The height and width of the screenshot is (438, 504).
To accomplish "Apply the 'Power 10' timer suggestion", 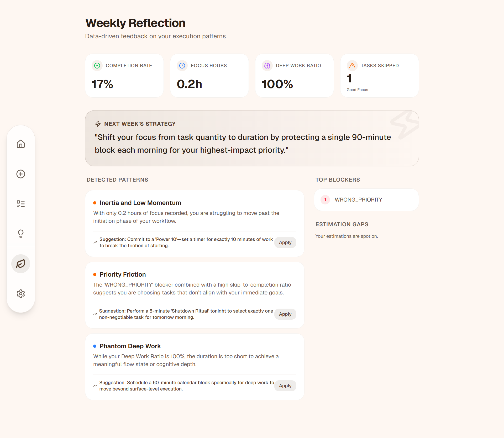I will [x=285, y=242].
